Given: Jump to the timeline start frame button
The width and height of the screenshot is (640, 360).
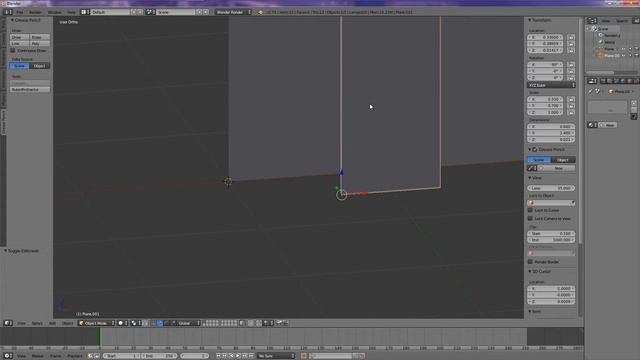Looking at the screenshot, I should pyautogui.click(x=218, y=356).
